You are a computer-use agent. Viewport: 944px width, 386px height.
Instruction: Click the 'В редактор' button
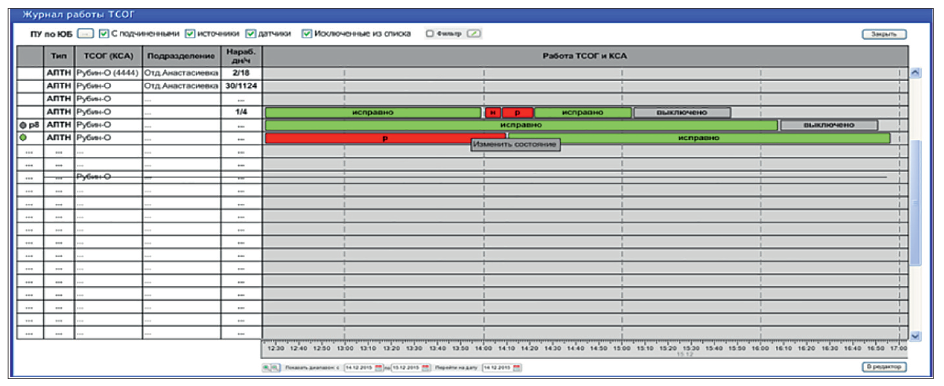coord(884,366)
